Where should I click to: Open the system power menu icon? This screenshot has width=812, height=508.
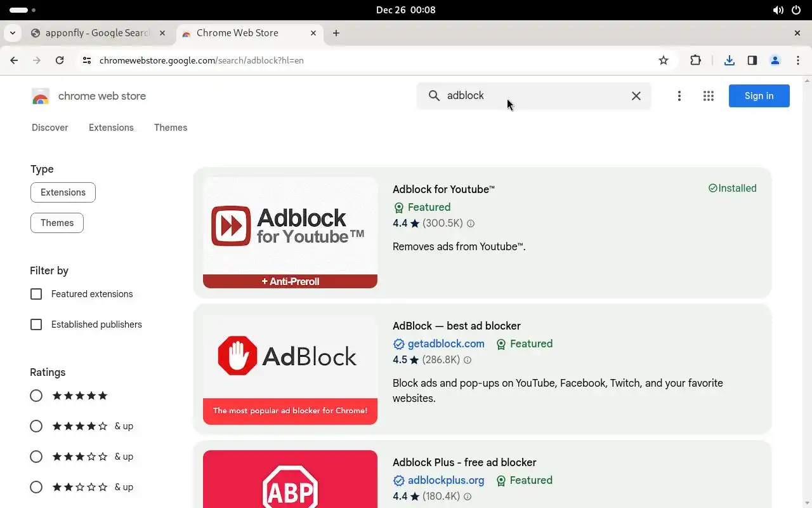pyautogui.click(x=796, y=10)
